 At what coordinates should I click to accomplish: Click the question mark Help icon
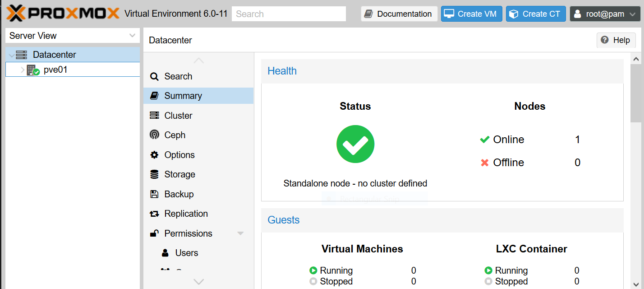605,40
